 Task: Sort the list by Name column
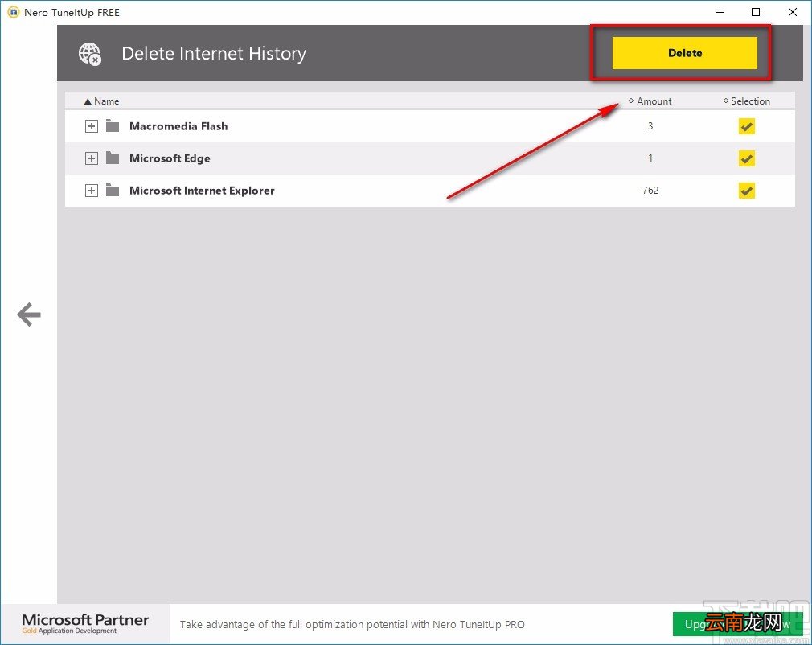pyautogui.click(x=101, y=101)
